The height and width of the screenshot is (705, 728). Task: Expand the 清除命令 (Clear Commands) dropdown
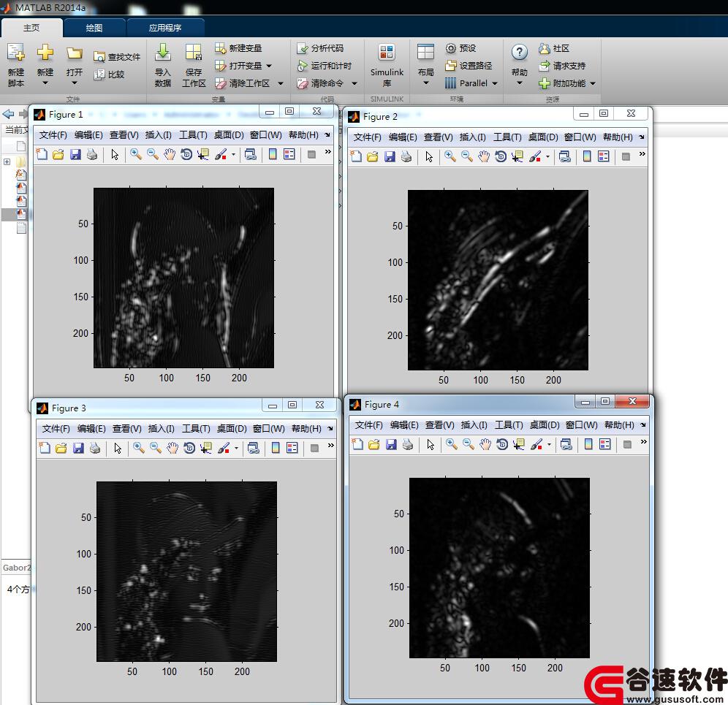tap(354, 83)
